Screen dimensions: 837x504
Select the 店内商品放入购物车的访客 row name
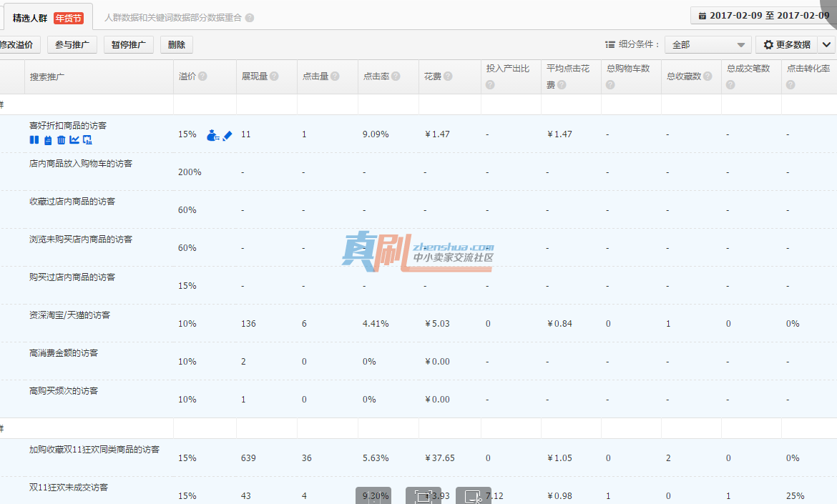(81, 164)
